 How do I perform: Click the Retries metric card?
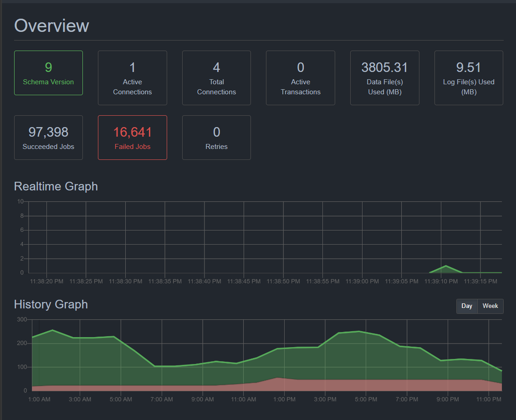[x=216, y=138]
